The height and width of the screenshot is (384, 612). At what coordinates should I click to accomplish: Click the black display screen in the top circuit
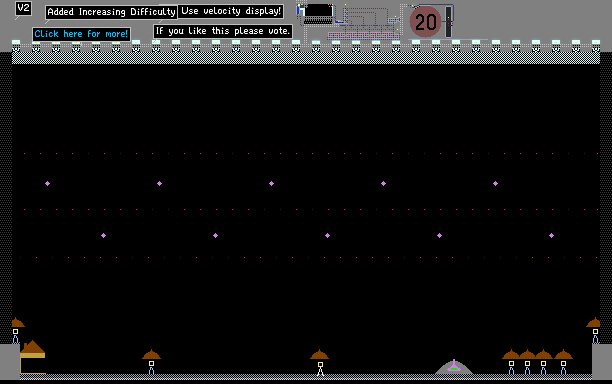pos(318,11)
